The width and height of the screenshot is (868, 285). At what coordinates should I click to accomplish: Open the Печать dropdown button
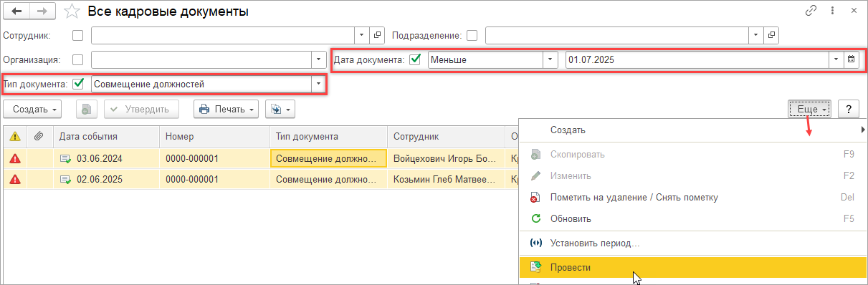coord(226,110)
